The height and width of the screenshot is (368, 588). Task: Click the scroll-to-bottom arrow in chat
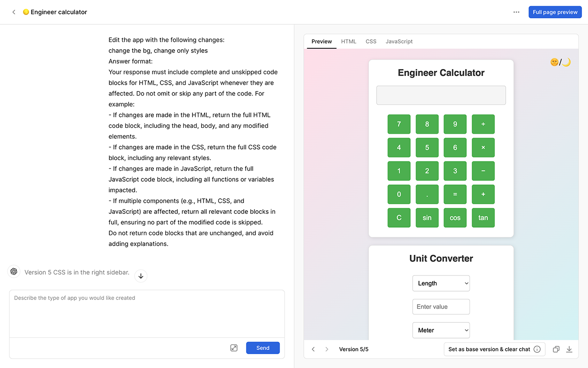[141, 276]
